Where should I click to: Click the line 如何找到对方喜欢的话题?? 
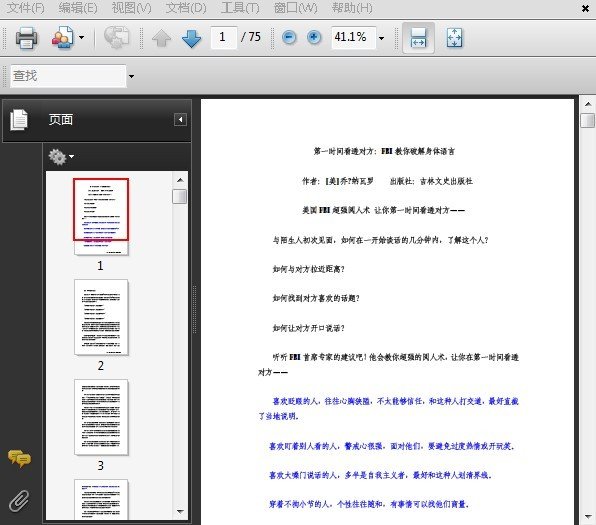(x=316, y=298)
